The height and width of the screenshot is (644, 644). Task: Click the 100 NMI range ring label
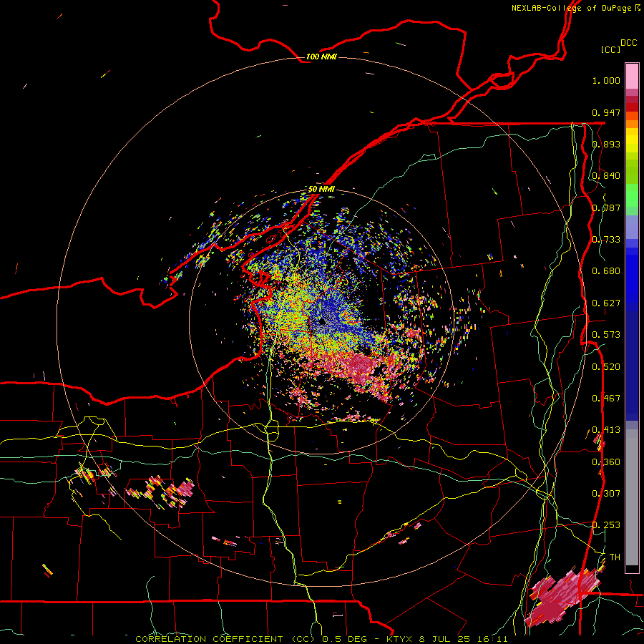click(321, 57)
